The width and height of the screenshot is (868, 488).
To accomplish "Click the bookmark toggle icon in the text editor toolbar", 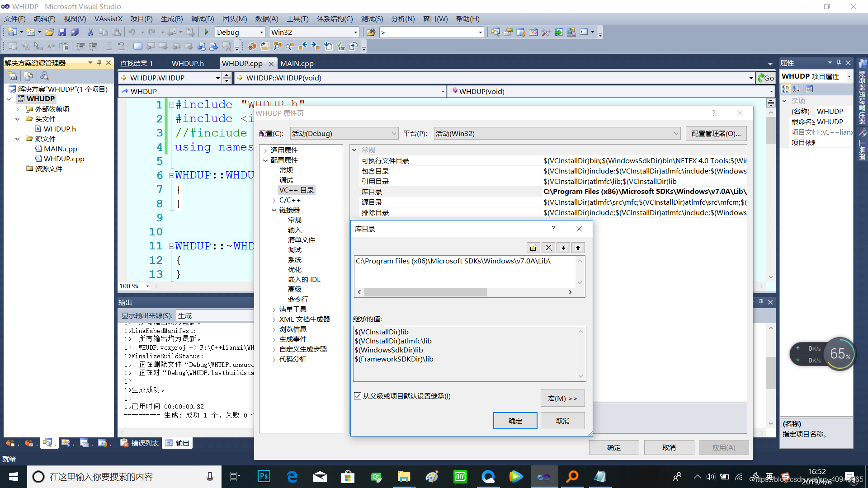I will point(138,46).
